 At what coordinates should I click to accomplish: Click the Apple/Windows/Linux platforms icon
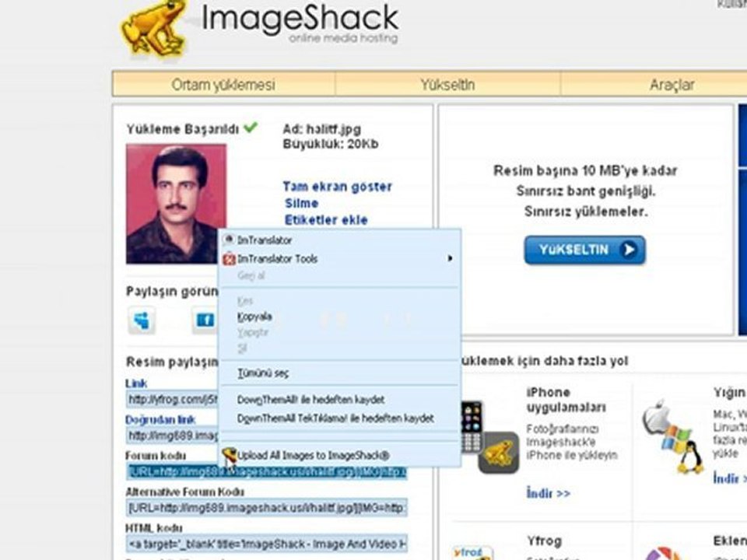(x=673, y=436)
